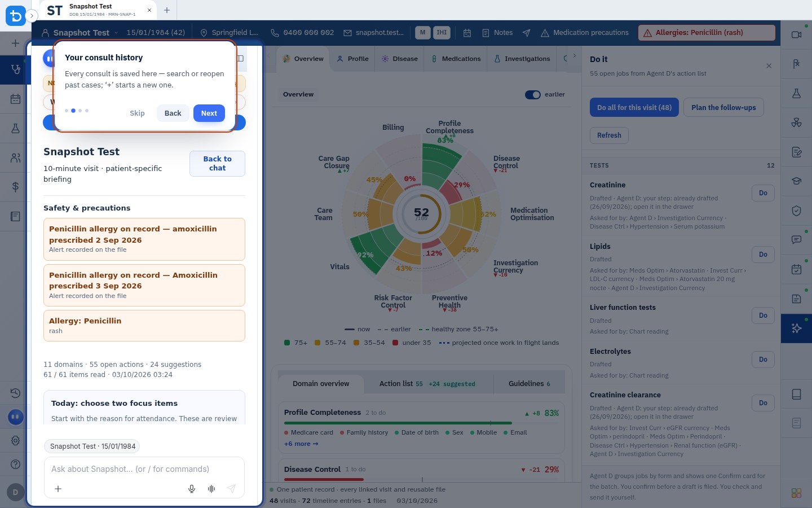
Task: Open the help question mark icon
Action: point(15,464)
